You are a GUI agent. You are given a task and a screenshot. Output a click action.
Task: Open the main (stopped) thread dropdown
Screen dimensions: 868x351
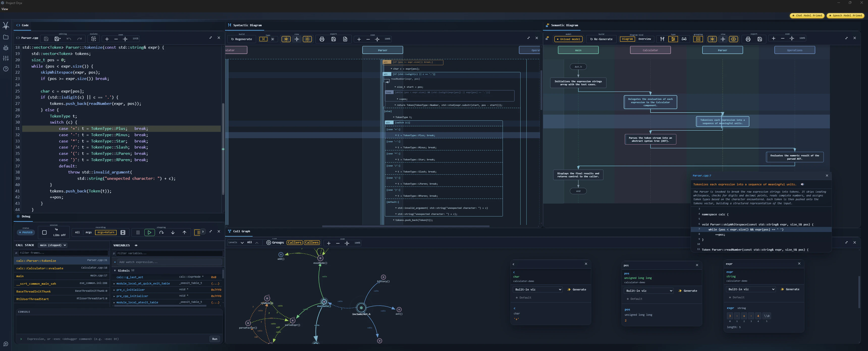pyautogui.click(x=52, y=245)
